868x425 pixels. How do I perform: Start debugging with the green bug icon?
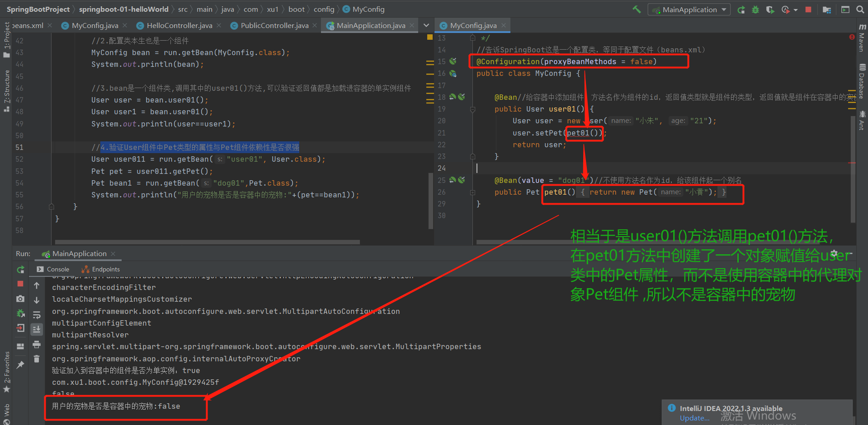click(755, 9)
